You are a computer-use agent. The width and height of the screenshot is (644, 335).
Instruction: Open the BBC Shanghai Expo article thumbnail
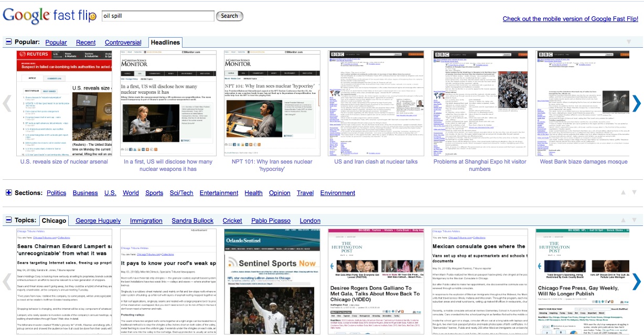click(x=479, y=103)
